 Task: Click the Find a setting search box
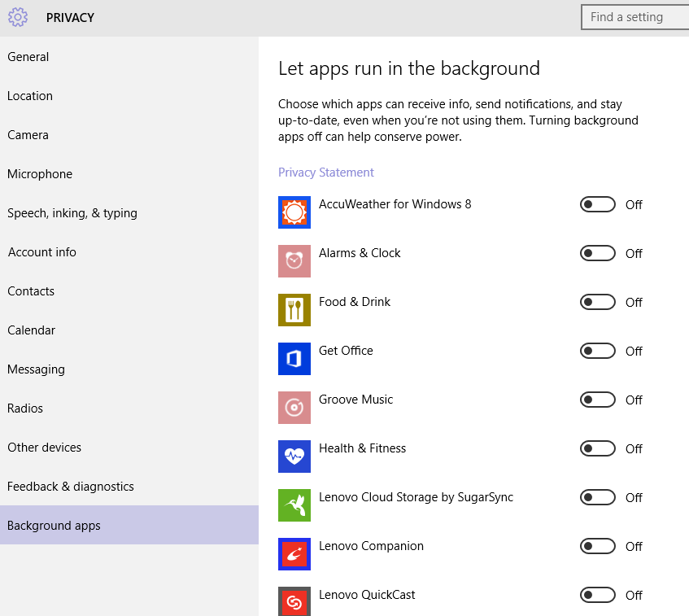tap(635, 17)
